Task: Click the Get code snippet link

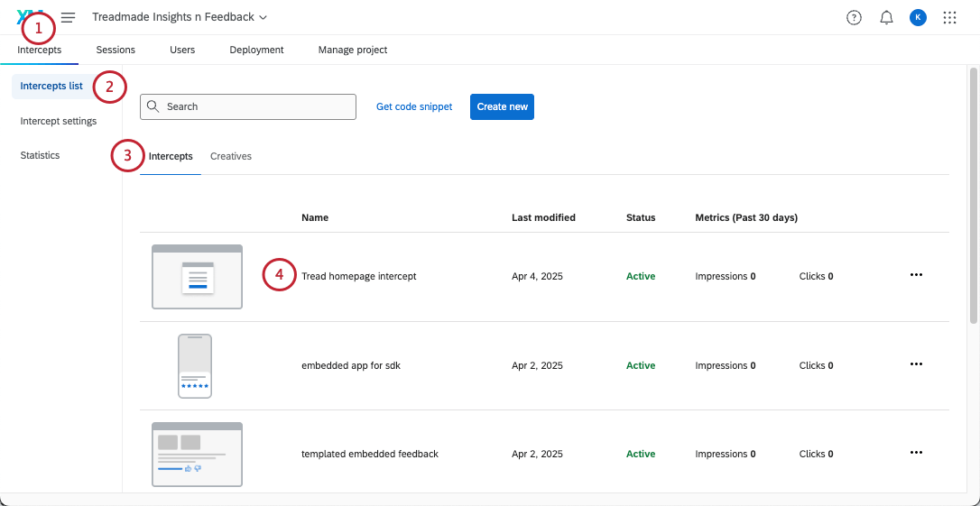Action: [414, 106]
